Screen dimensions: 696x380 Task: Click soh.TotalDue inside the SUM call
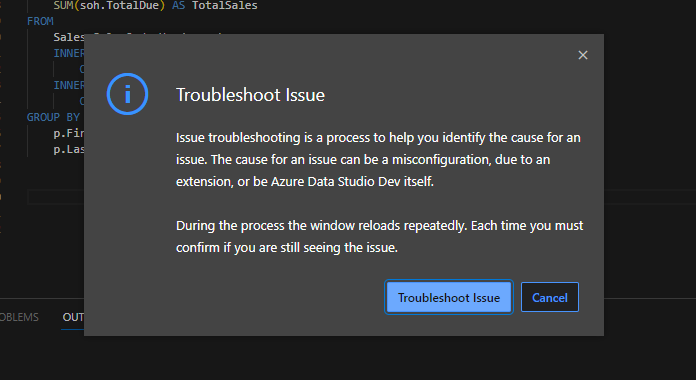[119, 5]
